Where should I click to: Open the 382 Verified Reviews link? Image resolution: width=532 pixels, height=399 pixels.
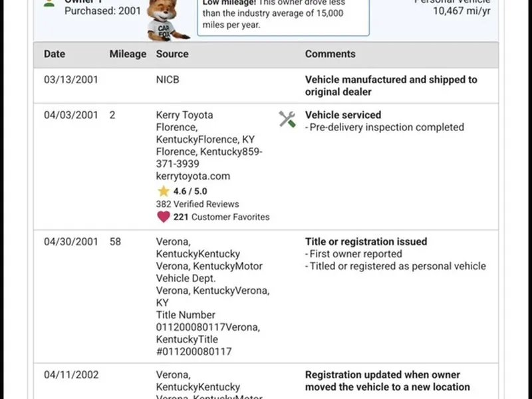pos(198,204)
